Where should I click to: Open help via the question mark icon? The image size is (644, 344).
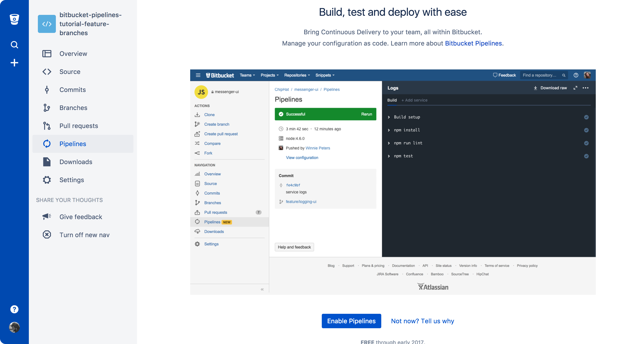(x=14, y=309)
